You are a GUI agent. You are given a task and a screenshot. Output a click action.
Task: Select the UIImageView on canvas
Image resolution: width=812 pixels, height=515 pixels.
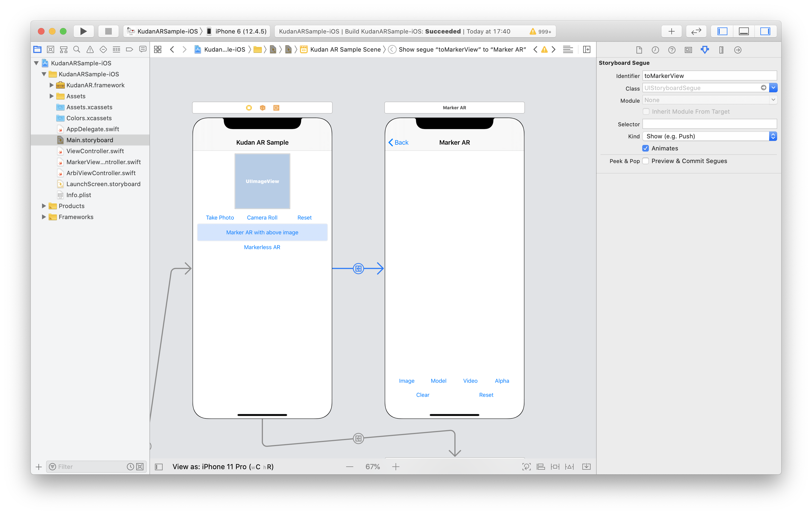click(262, 181)
